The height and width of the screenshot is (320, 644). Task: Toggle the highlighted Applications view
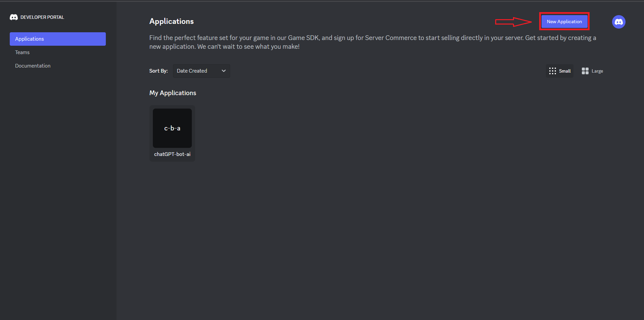click(57, 39)
